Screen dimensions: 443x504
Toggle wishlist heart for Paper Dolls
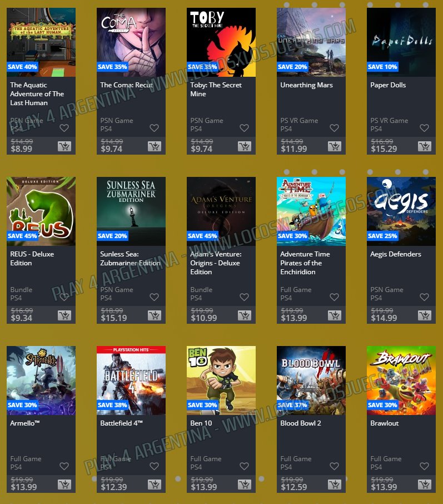click(x=424, y=128)
